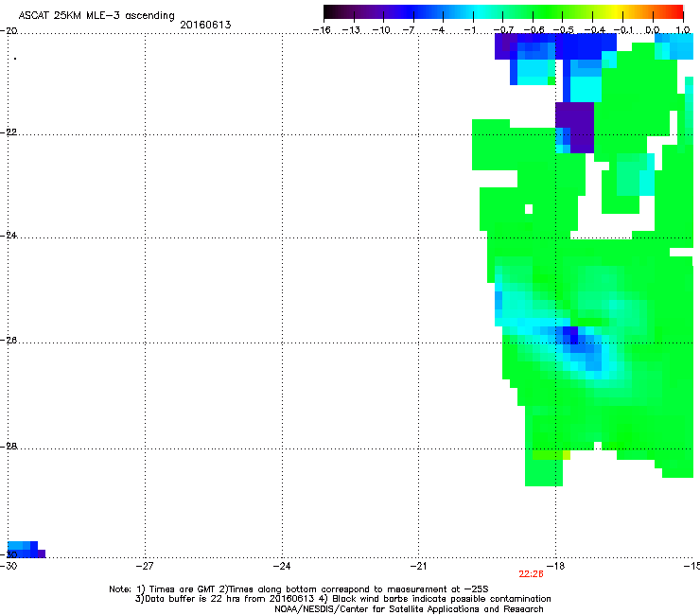Click the 'ASCAT 25KM MLE-3 ascending' title
The height and width of the screenshot is (615, 700).
[96, 15]
